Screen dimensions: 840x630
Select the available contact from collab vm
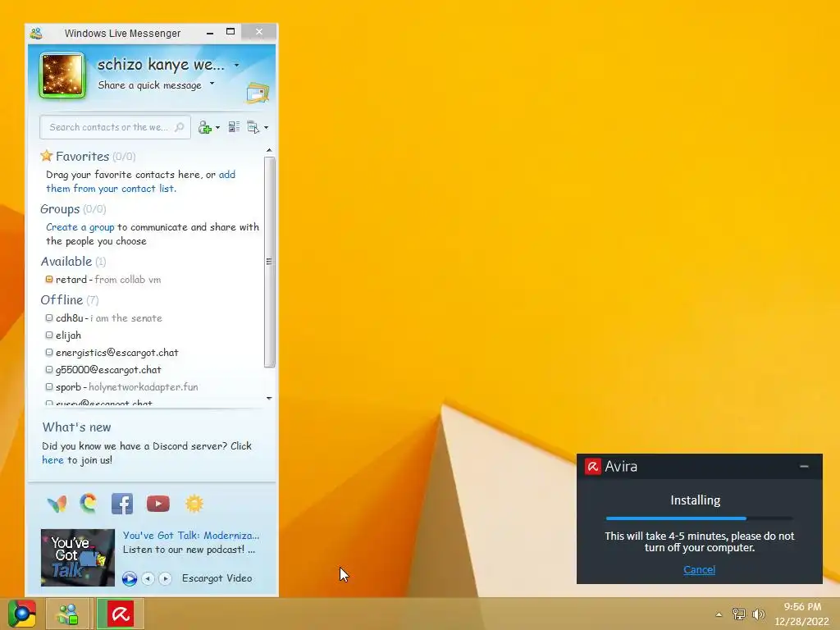pos(108,280)
